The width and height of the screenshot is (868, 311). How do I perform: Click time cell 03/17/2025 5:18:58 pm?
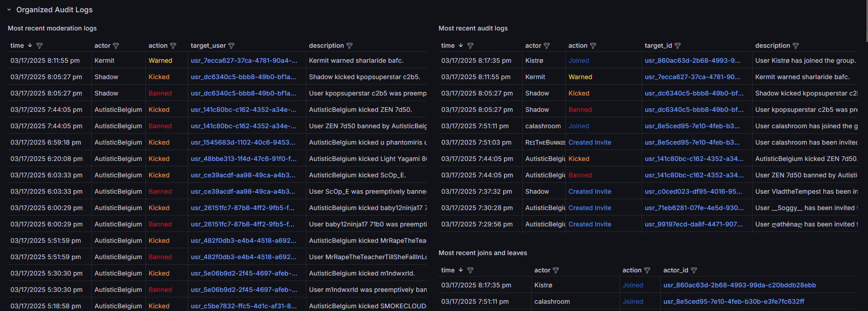pyautogui.click(x=46, y=306)
